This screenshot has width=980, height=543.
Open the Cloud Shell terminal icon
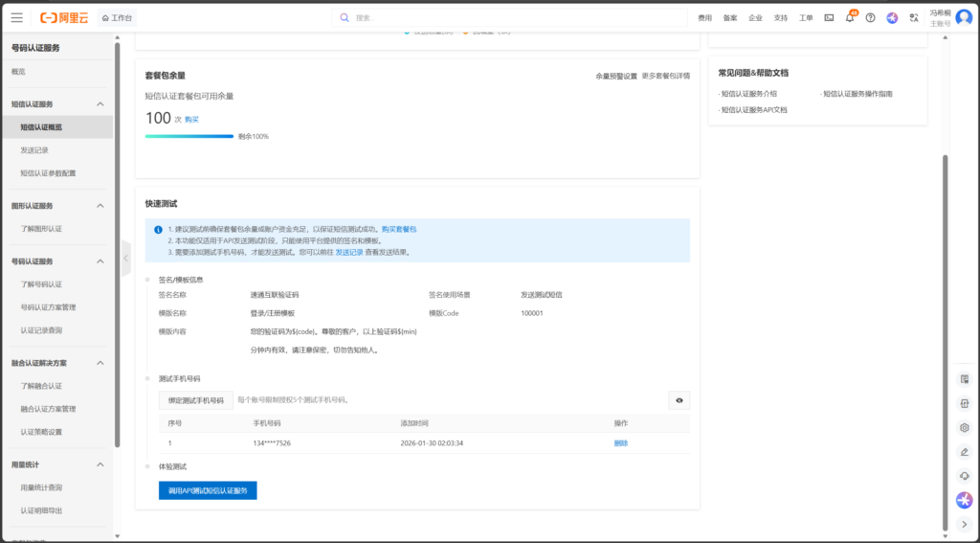(829, 17)
